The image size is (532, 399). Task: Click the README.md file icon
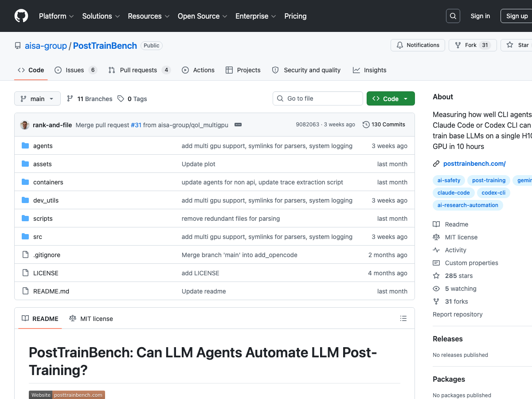[25, 291]
